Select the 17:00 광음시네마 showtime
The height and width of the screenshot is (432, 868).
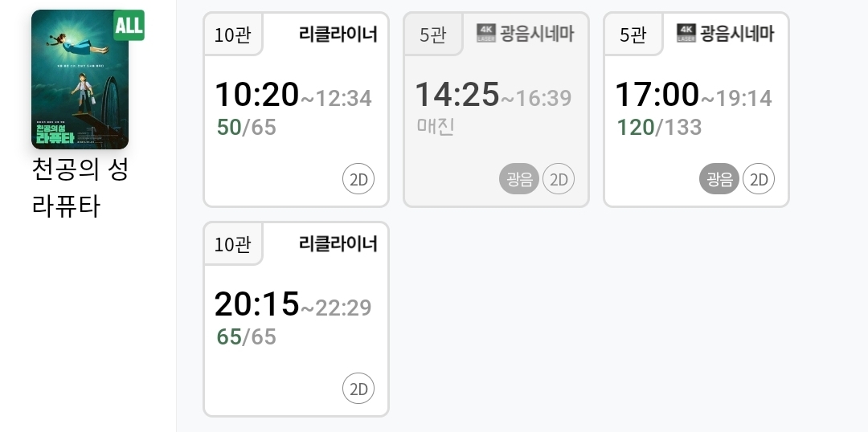point(696,109)
